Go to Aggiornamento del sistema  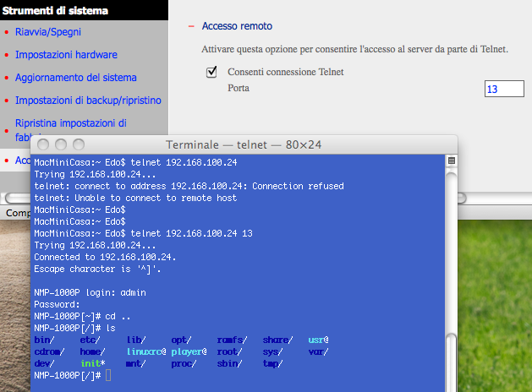[x=75, y=78]
